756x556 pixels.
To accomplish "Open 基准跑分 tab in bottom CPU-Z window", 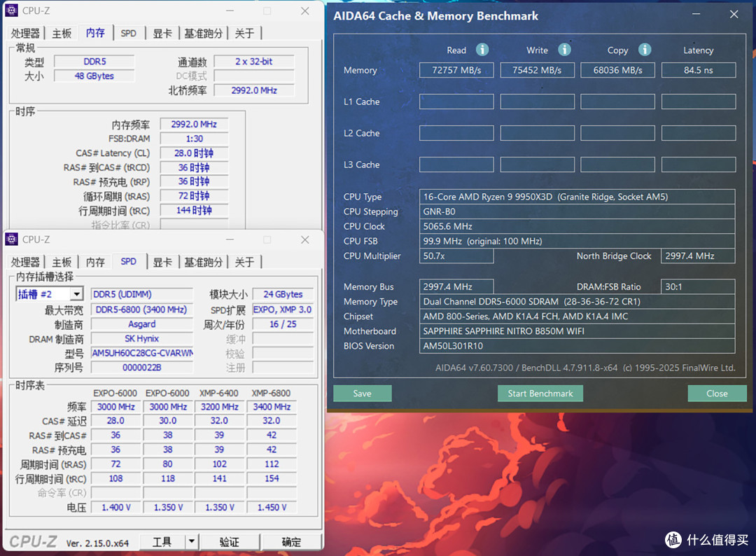I will tap(203, 263).
